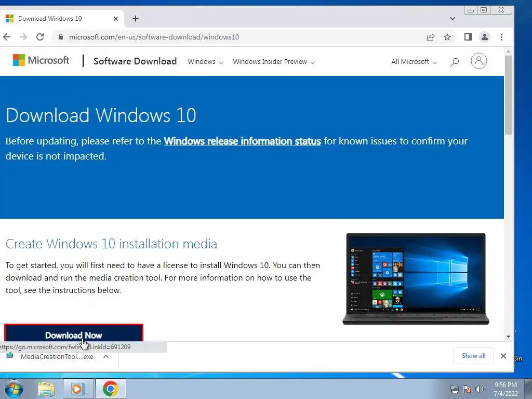Click the Windows 10 laptop image

click(416, 279)
